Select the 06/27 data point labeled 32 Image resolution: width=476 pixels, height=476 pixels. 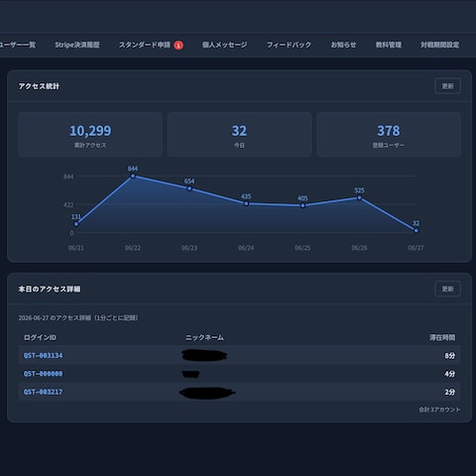(x=416, y=231)
